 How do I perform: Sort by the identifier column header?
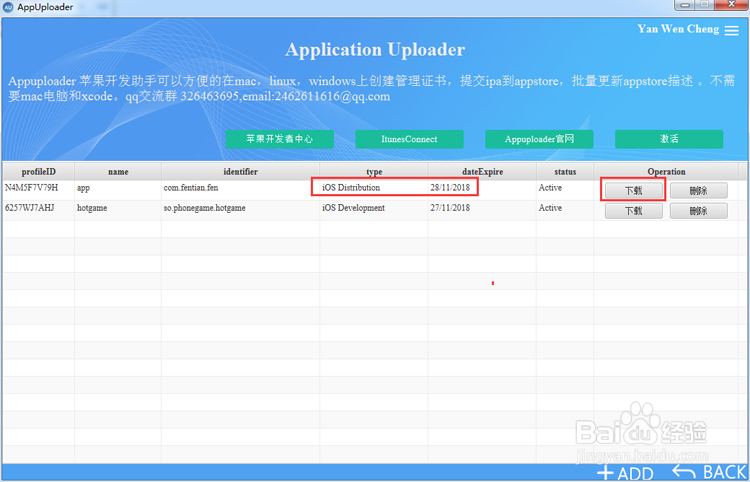click(241, 172)
